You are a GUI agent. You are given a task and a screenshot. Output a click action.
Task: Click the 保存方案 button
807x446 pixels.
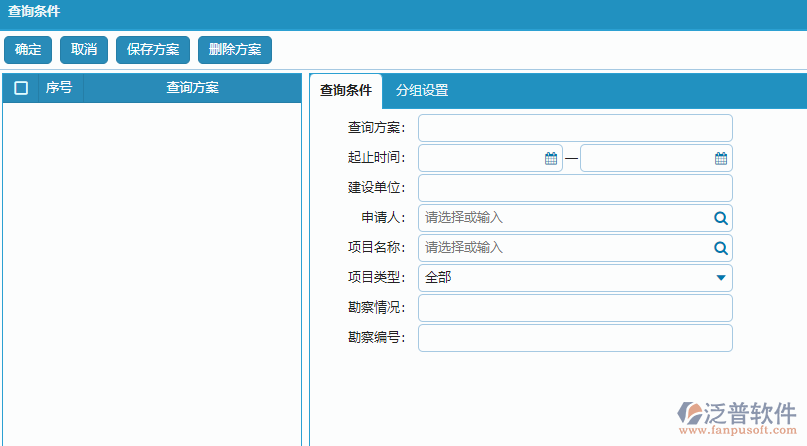point(153,50)
